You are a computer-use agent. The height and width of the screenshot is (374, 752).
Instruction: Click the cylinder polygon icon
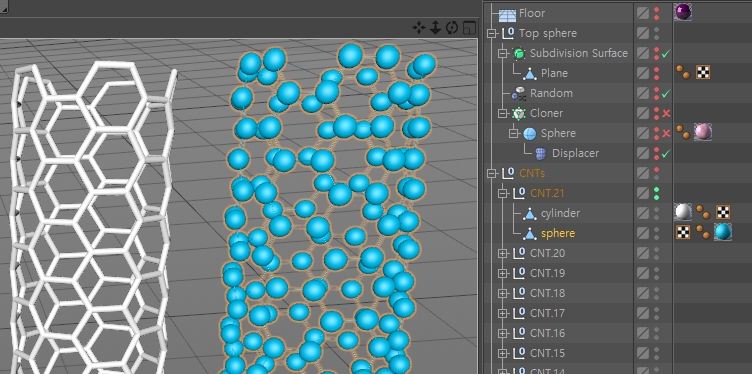pyautogui.click(x=529, y=213)
